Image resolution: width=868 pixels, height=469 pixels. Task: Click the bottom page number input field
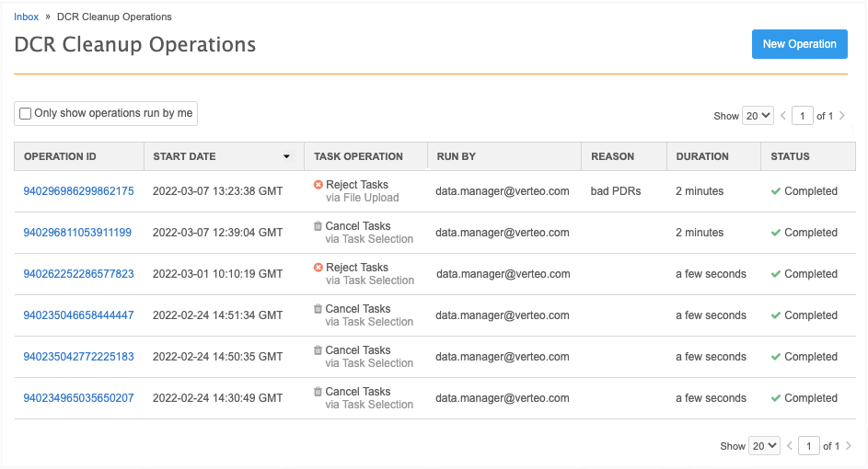808,445
